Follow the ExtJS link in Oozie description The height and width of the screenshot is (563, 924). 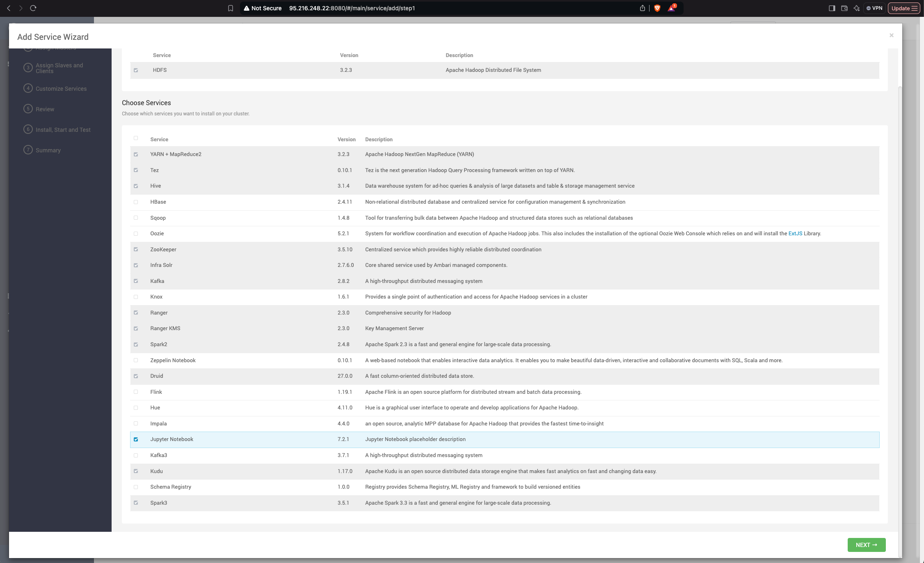tap(795, 233)
